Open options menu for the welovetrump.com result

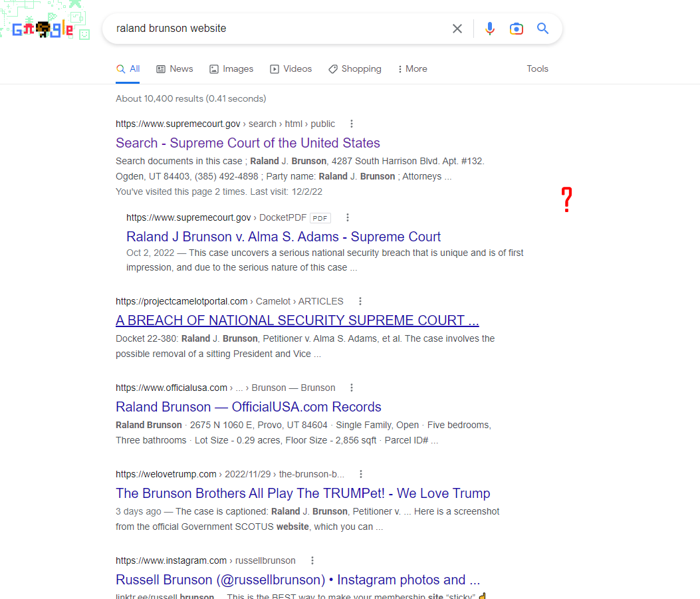click(x=361, y=474)
